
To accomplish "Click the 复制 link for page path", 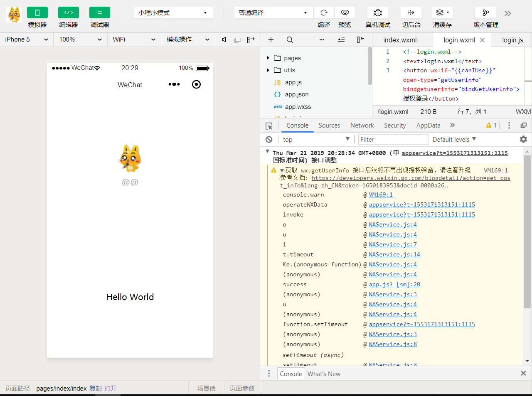I will 96,389.
